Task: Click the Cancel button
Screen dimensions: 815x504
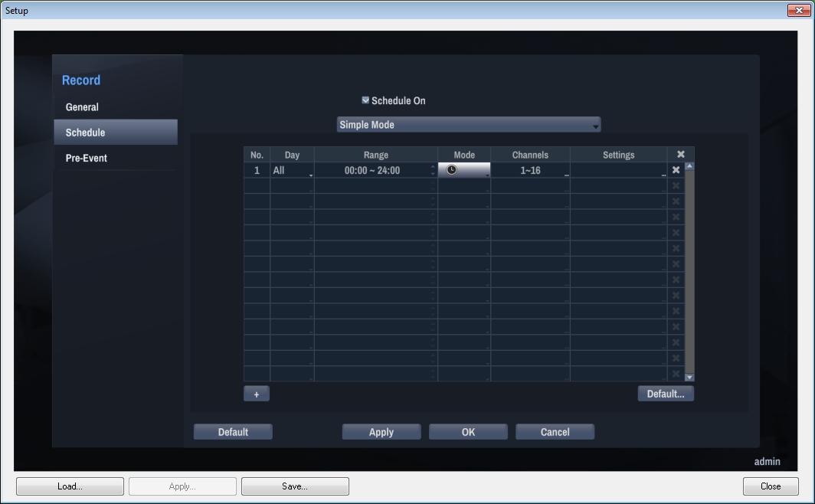Action: [x=555, y=432]
